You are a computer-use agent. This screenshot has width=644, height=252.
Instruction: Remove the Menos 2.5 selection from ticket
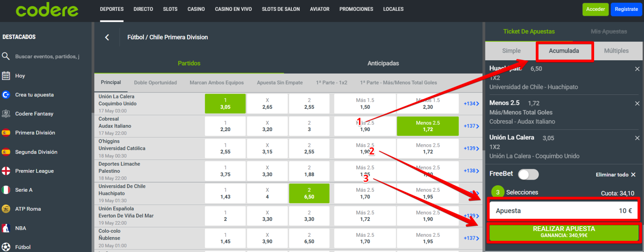(x=637, y=103)
